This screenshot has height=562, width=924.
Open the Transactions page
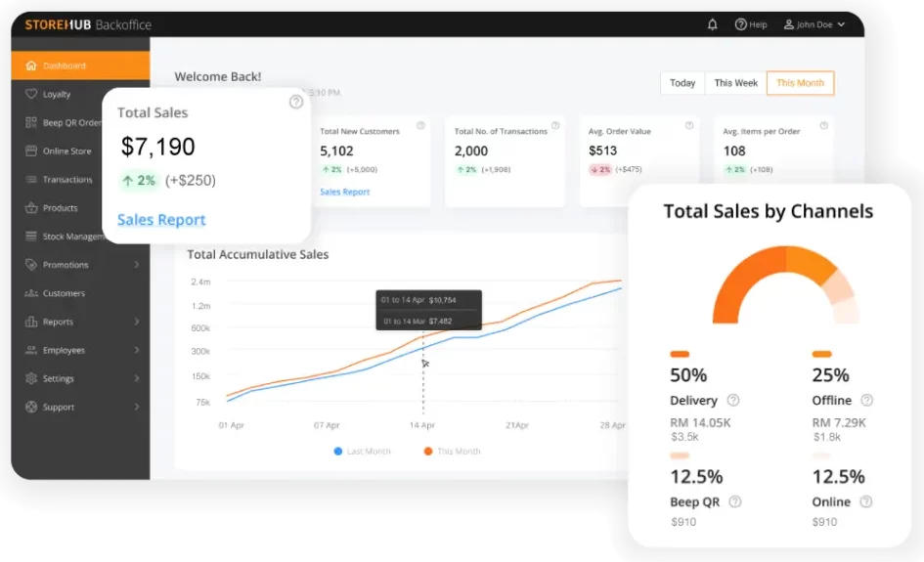(67, 179)
